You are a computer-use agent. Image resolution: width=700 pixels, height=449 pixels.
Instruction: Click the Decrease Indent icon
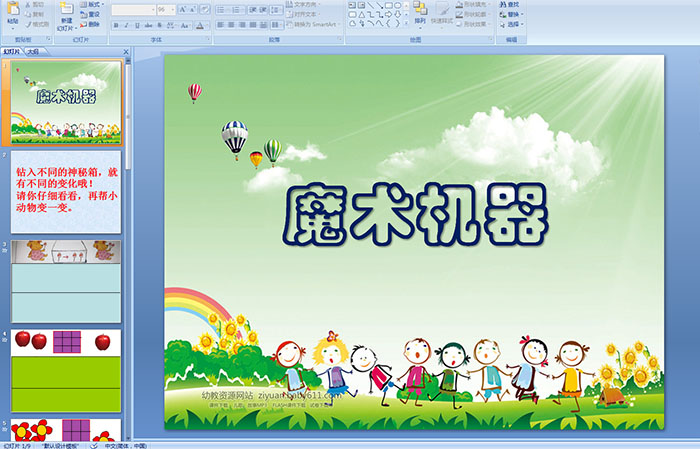252,10
